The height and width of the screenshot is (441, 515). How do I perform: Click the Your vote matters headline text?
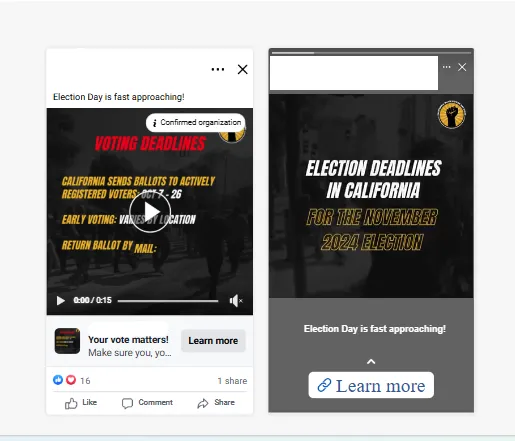128,340
